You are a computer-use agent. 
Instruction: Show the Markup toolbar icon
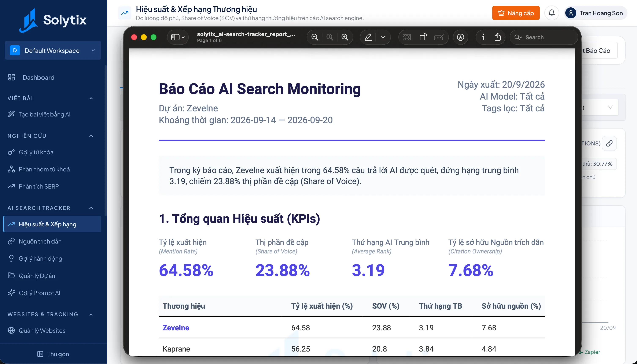pyautogui.click(x=460, y=37)
